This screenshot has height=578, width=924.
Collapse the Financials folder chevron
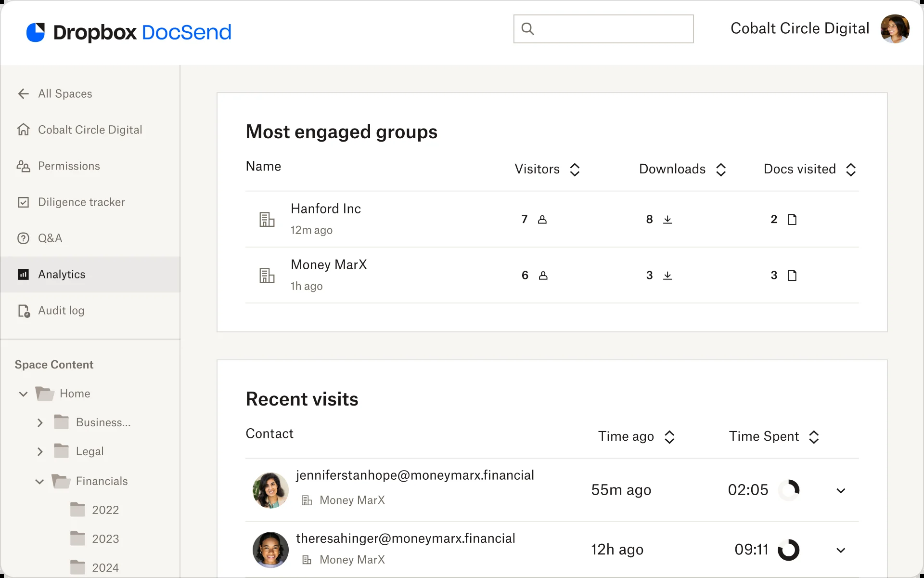click(x=40, y=481)
